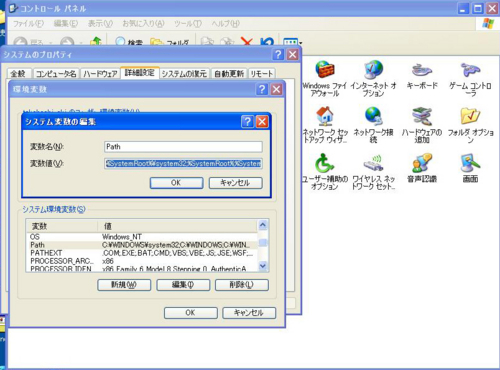Click the 削除(L) system variable button
This screenshot has width=500, height=370.
242,285
